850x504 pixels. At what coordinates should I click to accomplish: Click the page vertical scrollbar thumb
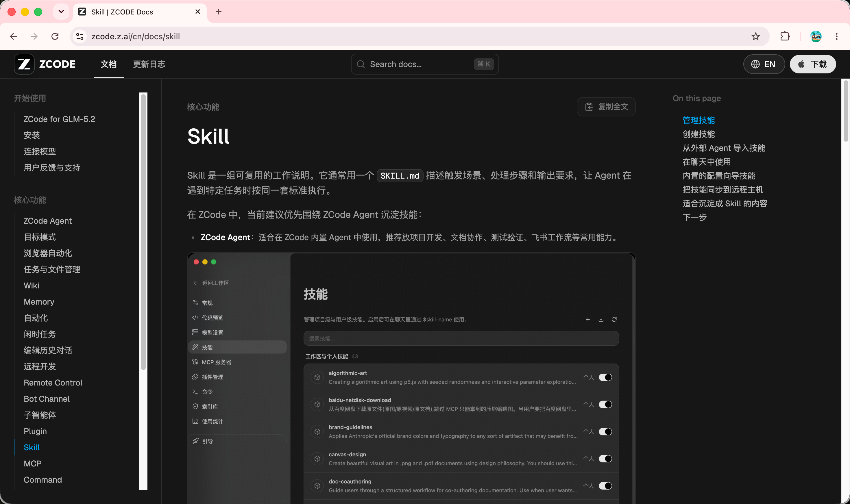846,111
